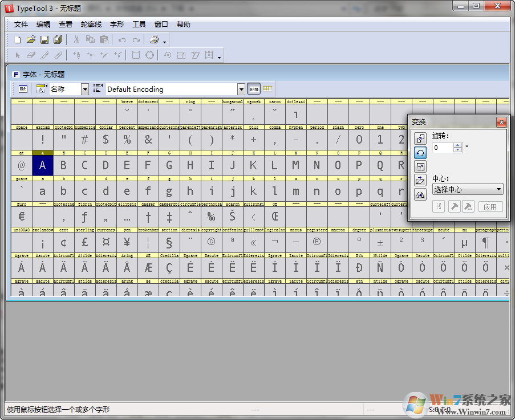Open the 名称 sorting dropdown
The width and height of the screenshot is (515, 420).
(x=85, y=89)
